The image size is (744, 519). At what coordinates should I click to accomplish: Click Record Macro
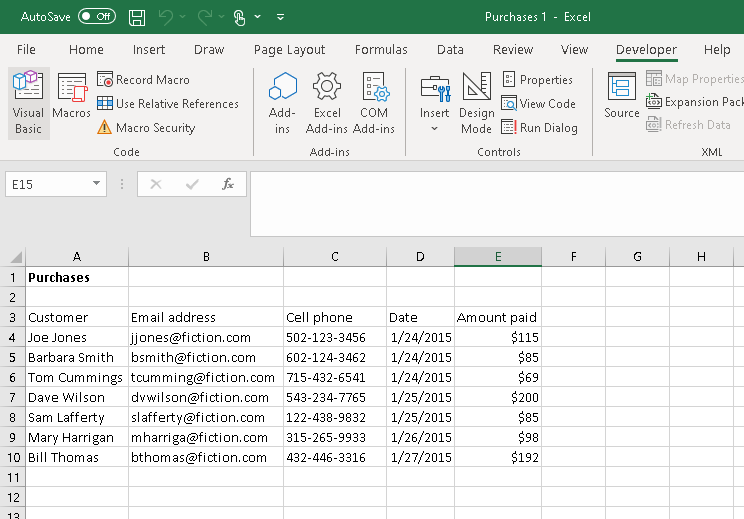coord(144,80)
